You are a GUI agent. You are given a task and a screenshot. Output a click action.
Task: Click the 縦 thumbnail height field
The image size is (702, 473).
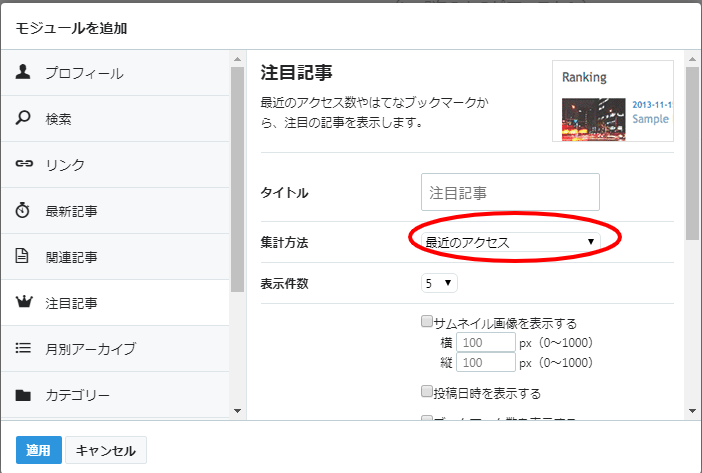486,362
